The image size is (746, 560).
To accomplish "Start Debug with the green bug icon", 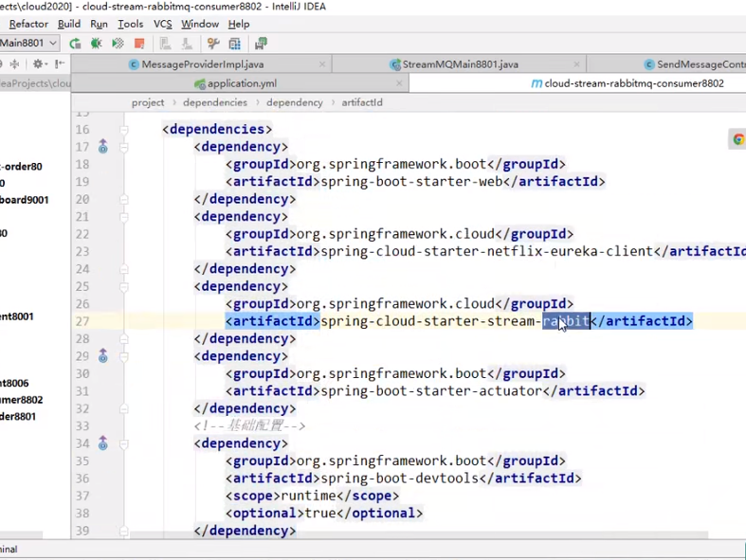I will pyautogui.click(x=96, y=44).
